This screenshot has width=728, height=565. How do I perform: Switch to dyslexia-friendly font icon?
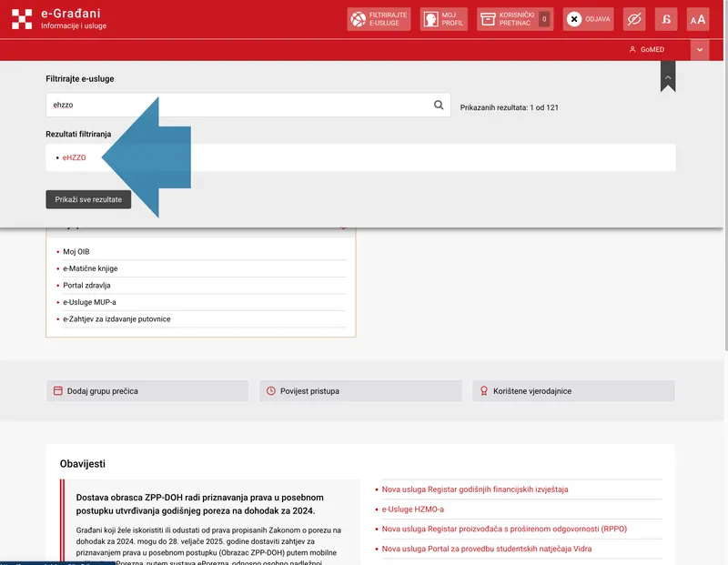pyautogui.click(x=666, y=19)
